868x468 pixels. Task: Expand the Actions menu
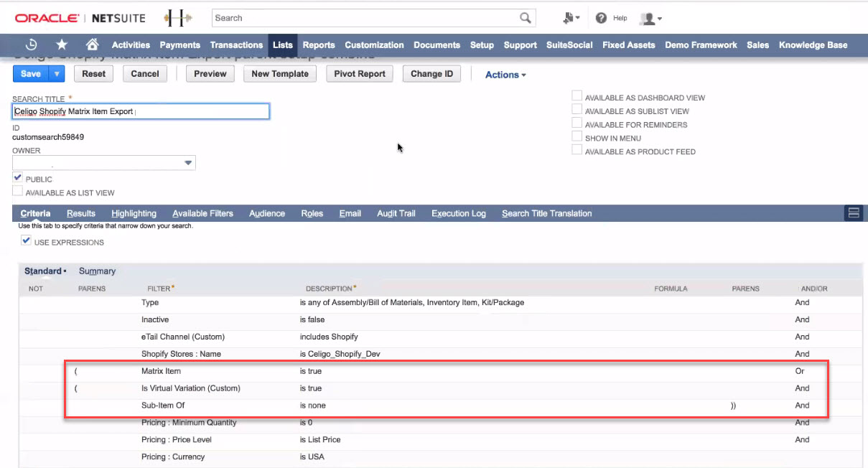click(505, 75)
